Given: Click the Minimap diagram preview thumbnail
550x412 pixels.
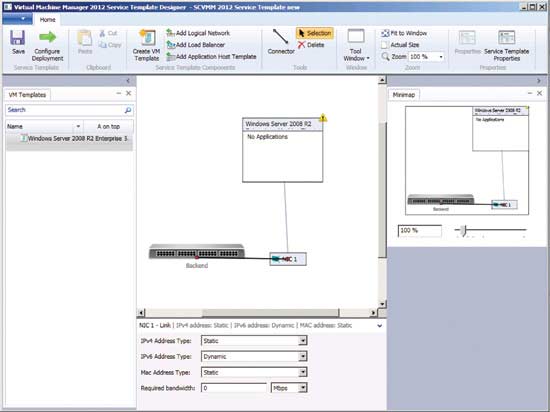Looking at the screenshot, I should click(x=467, y=161).
